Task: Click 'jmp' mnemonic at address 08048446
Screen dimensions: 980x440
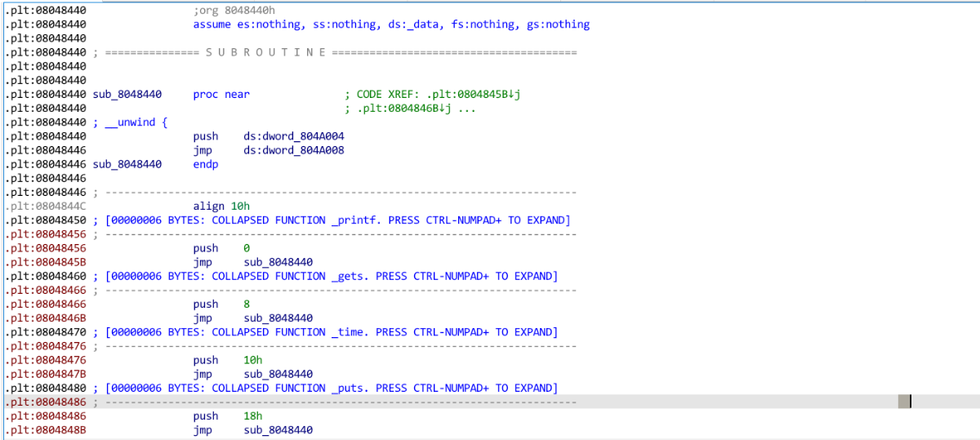Action: coord(203,150)
